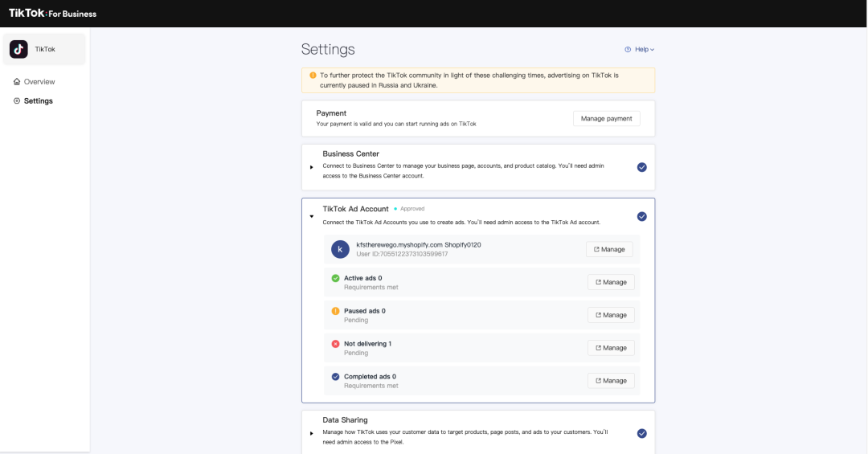Click the blue check icon beside Completed ads
Image resolution: width=868 pixels, height=454 pixels.
click(335, 377)
